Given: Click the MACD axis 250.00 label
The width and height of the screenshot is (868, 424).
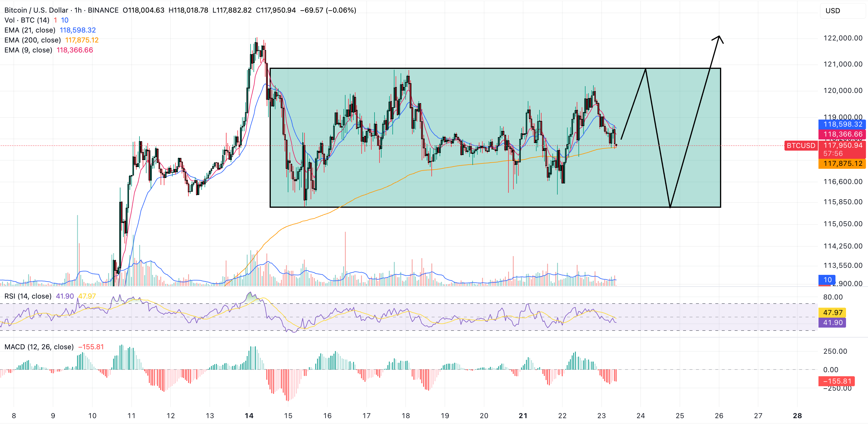Looking at the screenshot, I should (835, 351).
